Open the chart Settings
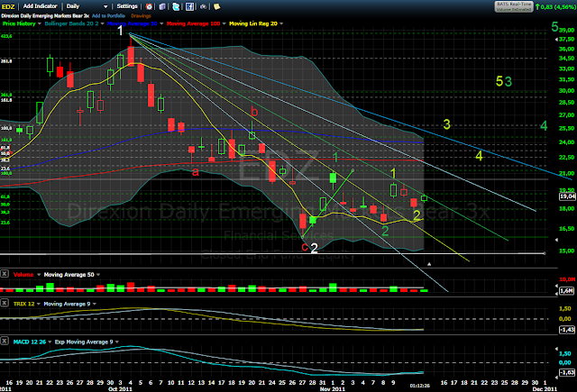 click(x=127, y=6)
